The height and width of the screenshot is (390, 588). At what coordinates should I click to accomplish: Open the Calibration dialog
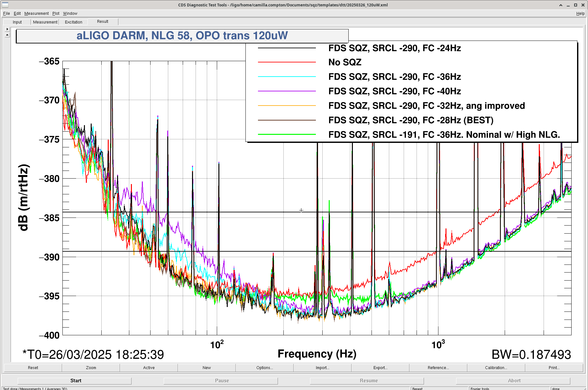(x=496, y=367)
